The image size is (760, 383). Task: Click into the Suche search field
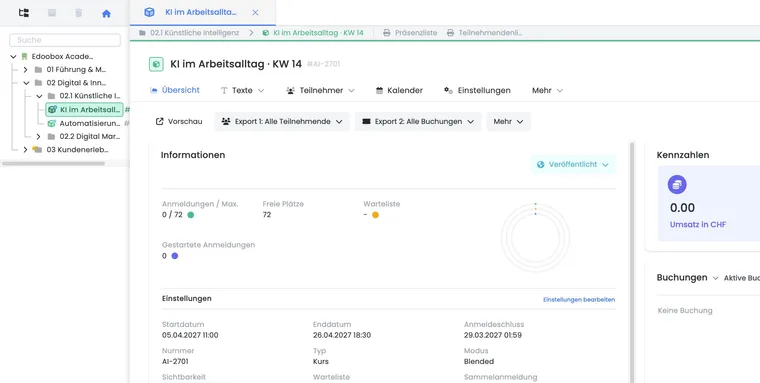tap(65, 40)
